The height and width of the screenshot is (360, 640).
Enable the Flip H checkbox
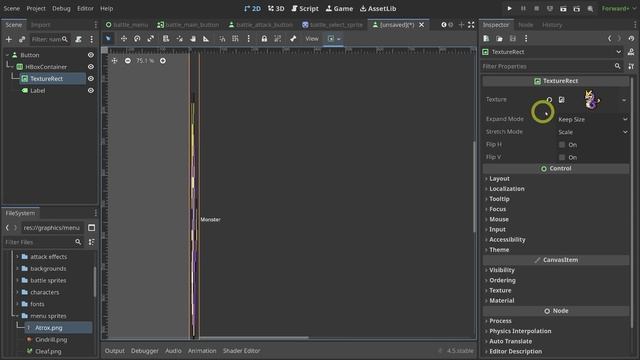tap(562, 144)
